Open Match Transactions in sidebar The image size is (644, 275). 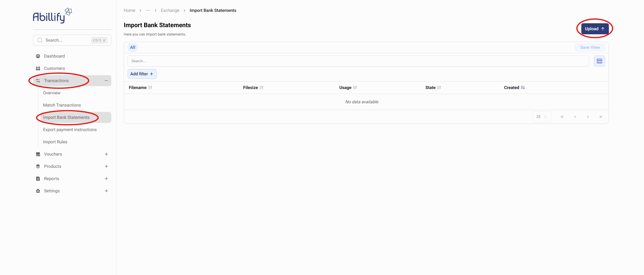click(62, 105)
